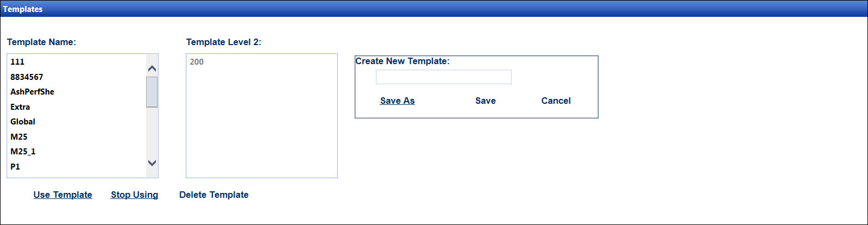Image resolution: width=868 pixels, height=225 pixels.
Task: Cancel the new template creation
Action: pos(556,101)
